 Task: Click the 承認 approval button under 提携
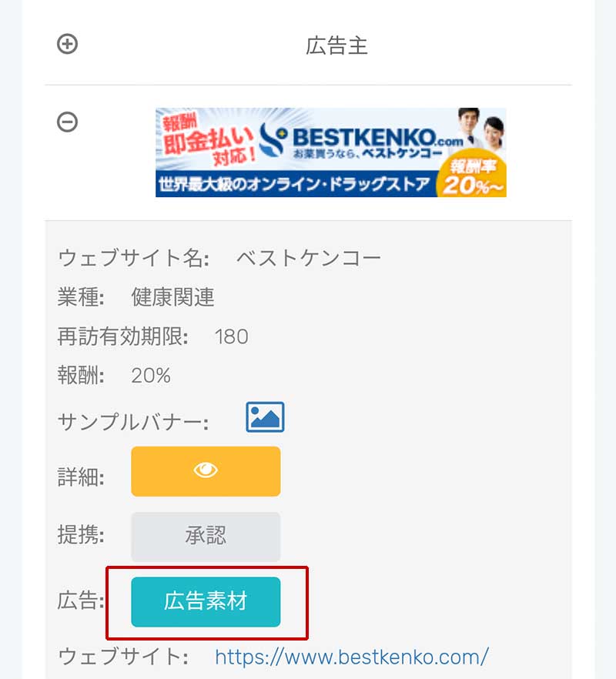coord(205,537)
